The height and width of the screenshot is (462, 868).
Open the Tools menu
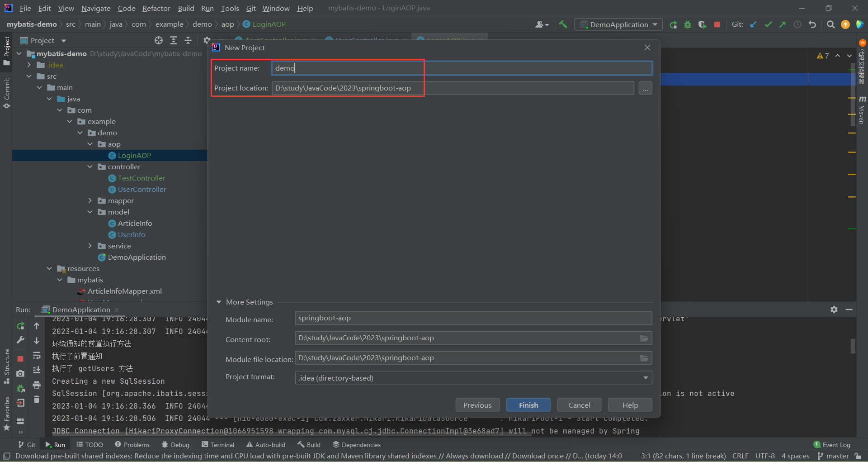pos(230,8)
